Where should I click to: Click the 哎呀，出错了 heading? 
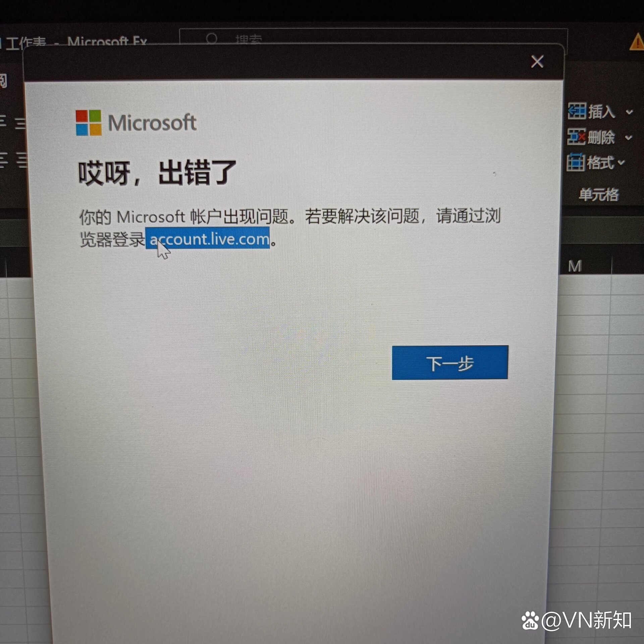tap(157, 172)
